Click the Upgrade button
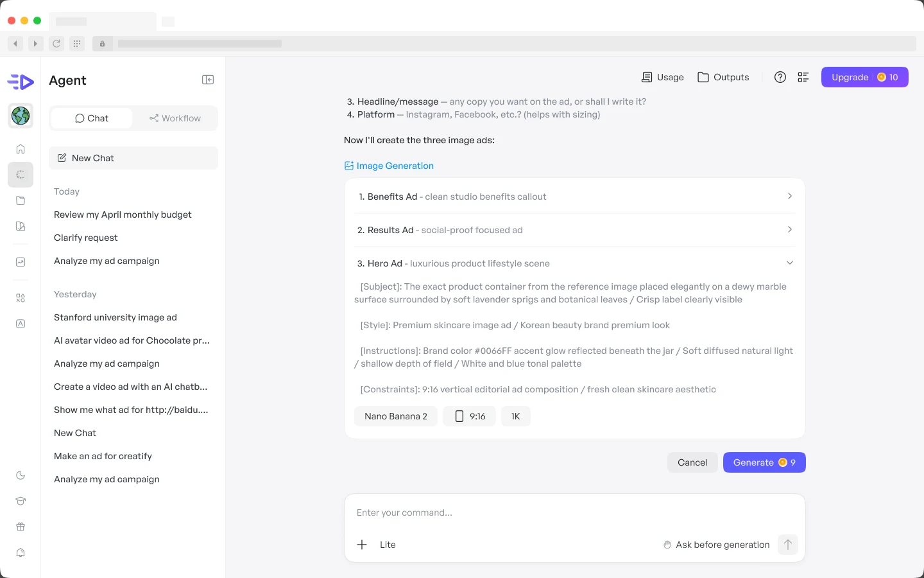The width and height of the screenshot is (924, 578). [x=864, y=77]
